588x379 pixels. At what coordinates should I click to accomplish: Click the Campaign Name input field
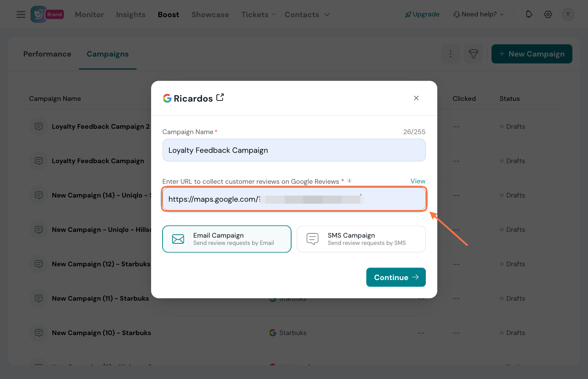[294, 150]
